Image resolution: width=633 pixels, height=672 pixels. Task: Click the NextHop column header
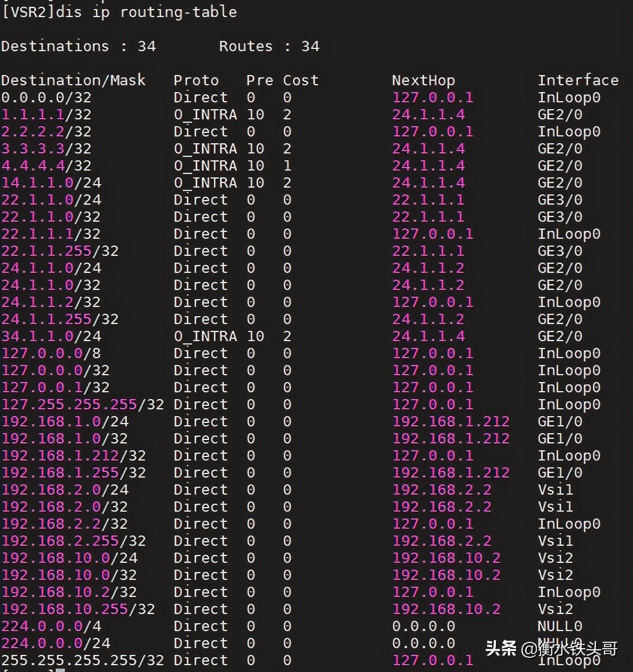[x=423, y=80]
